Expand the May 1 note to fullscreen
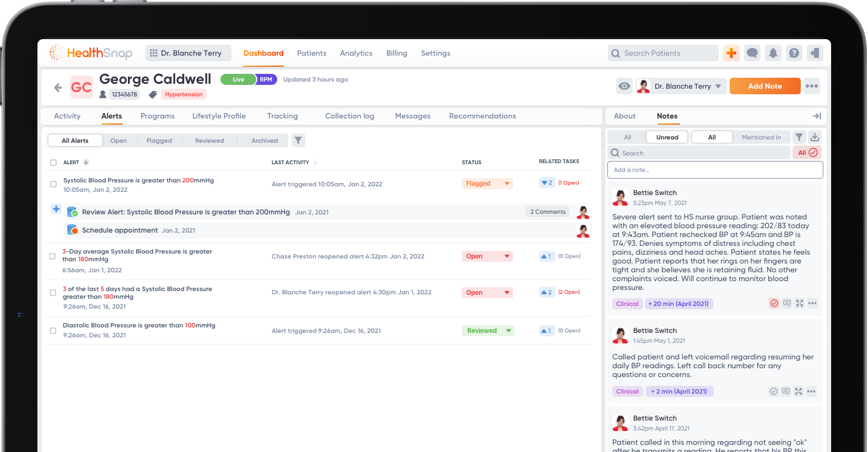 pyautogui.click(x=799, y=391)
